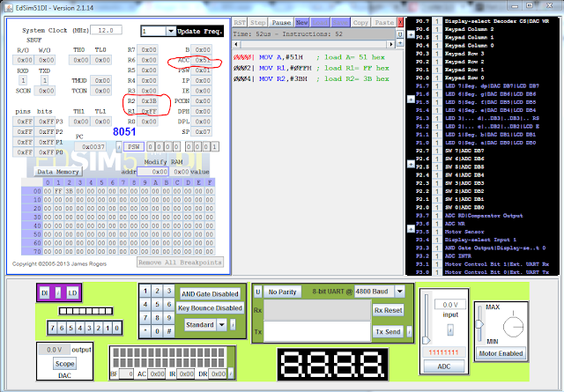Open the DAC Scope

[64, 364]
